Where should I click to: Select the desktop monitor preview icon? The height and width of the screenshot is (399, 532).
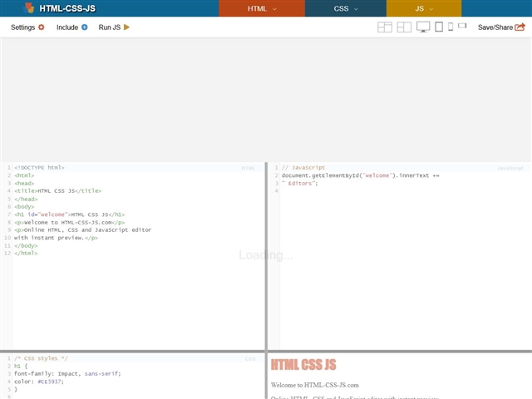point(423,27)
